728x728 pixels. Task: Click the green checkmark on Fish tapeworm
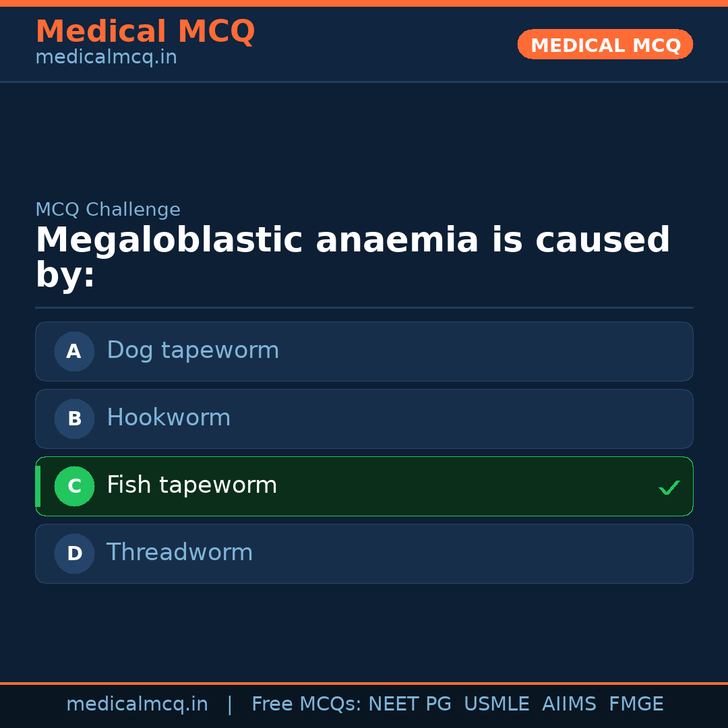[669, 487]
